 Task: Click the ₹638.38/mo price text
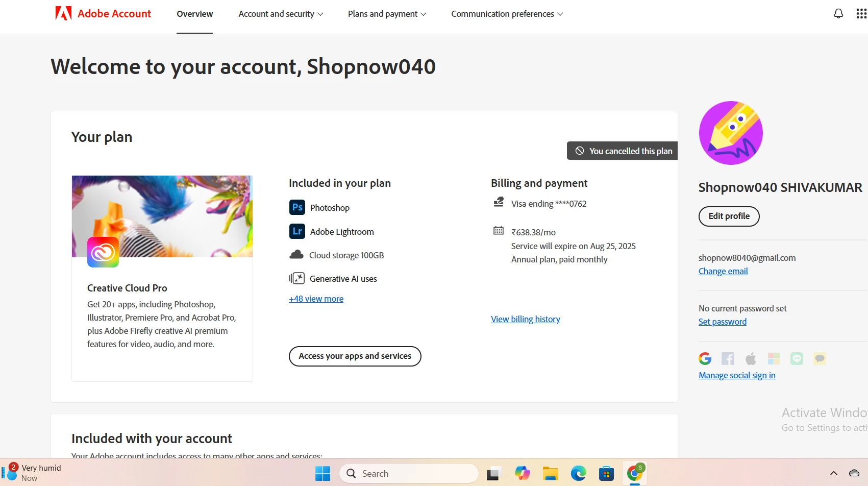[x=533, y=232]
